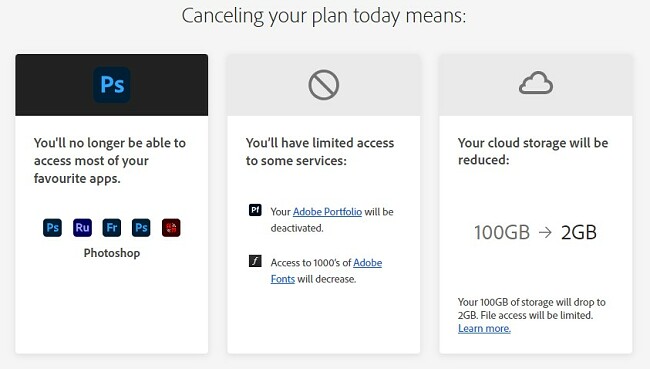Click the small Ps icon between Fr and red icons
This screenshot has height=369, width=650.
[x=141, y=228]
